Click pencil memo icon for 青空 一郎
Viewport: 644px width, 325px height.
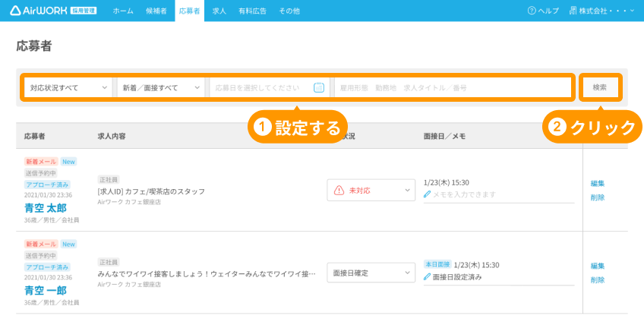tap(427, 277)
